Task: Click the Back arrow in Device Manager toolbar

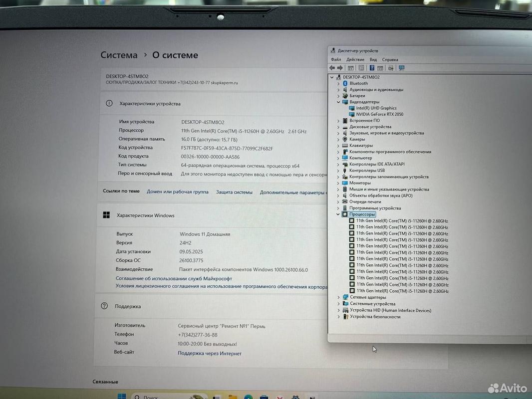Action: click(332, 68)
